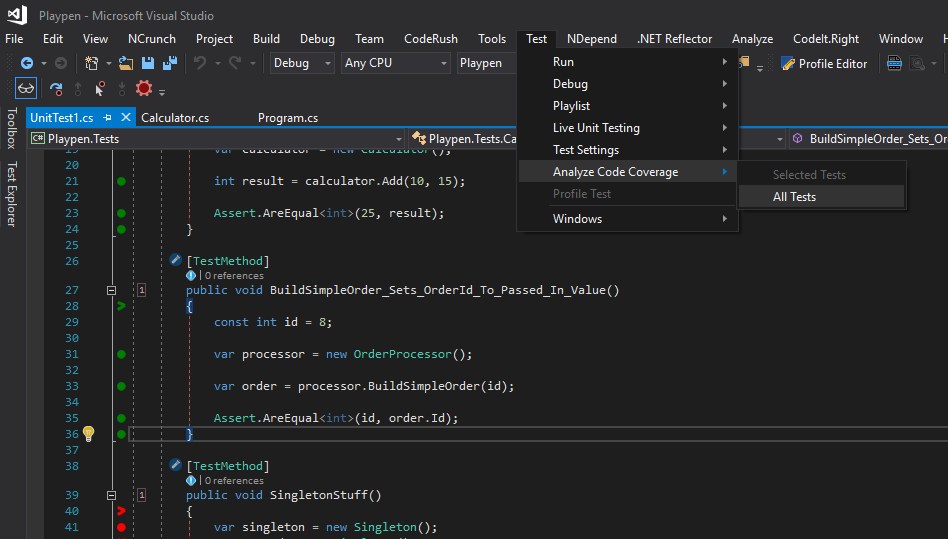This screenshot has width=948, height=539.
Task: Choose All Tests in the coverage submenu
Action: 822,196
